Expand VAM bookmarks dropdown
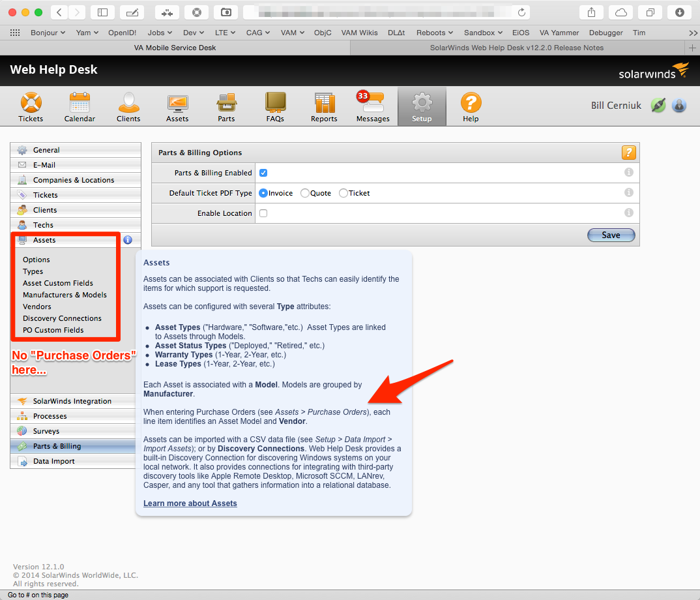The width and height of the screenshot is (700, 600). 293,33
